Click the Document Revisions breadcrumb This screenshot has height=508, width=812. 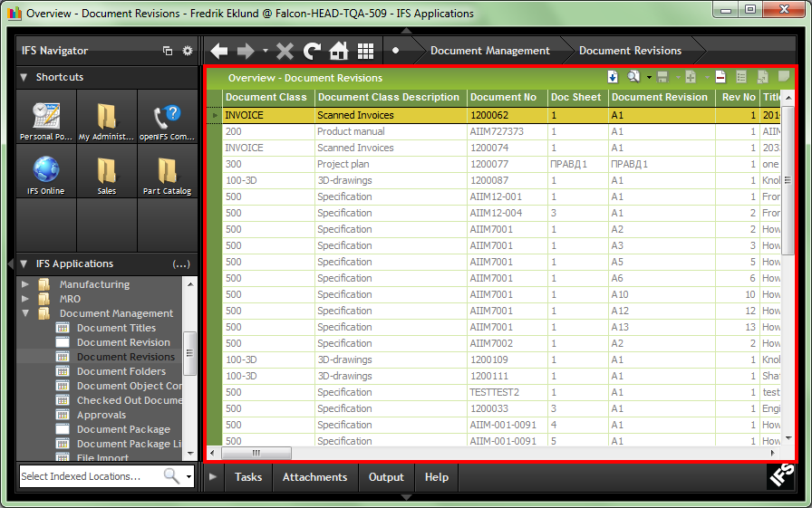[630, 51]
